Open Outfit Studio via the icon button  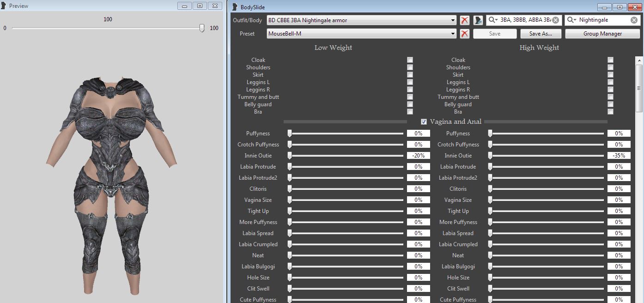(478, 20)
